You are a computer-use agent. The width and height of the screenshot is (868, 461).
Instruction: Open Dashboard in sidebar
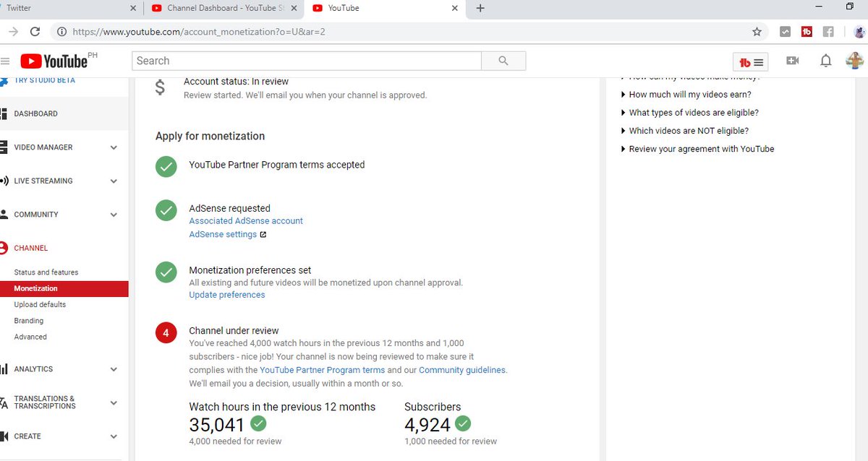(35, 114)
